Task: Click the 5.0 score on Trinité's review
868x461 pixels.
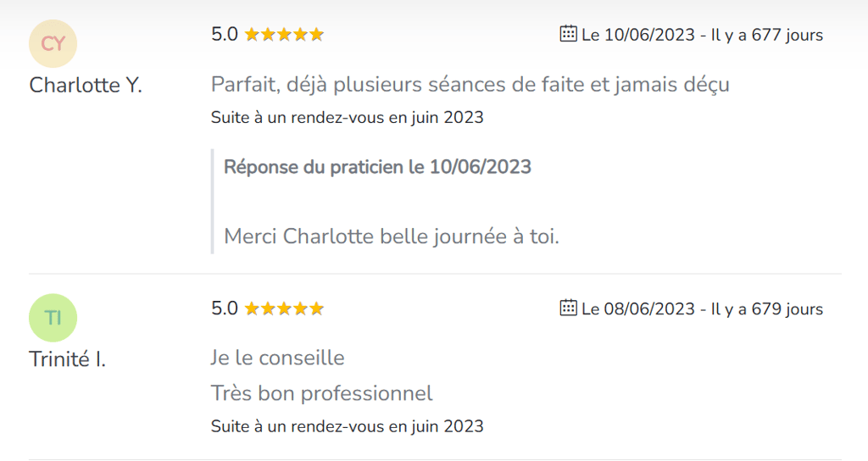Action: [x=225, y=308]
